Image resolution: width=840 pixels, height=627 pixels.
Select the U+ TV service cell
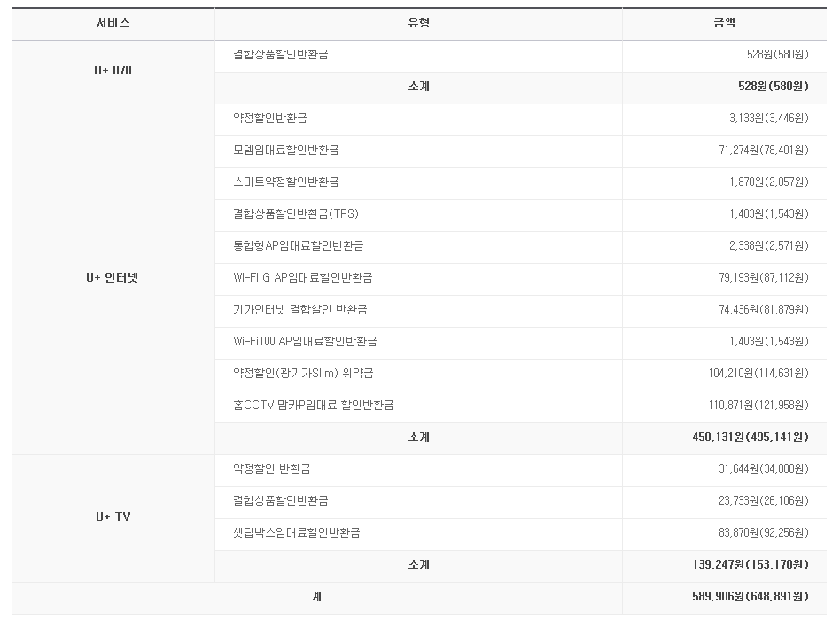point(113,517)
